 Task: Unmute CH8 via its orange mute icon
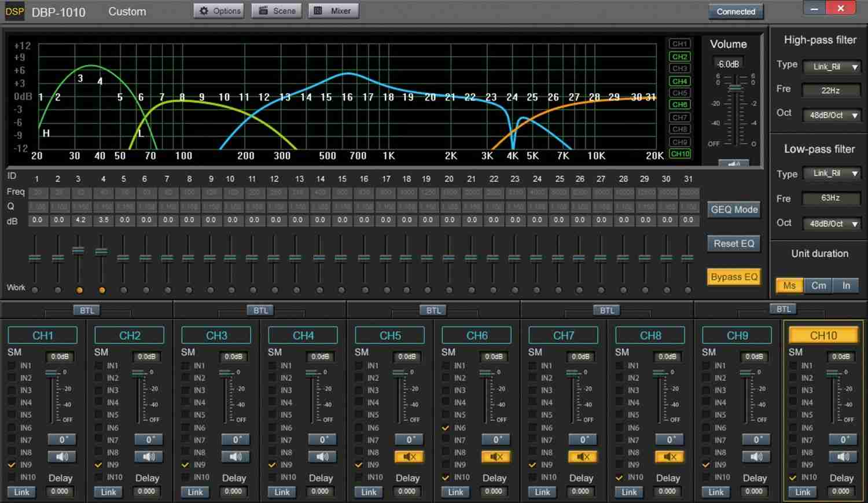tap(670, 457)
